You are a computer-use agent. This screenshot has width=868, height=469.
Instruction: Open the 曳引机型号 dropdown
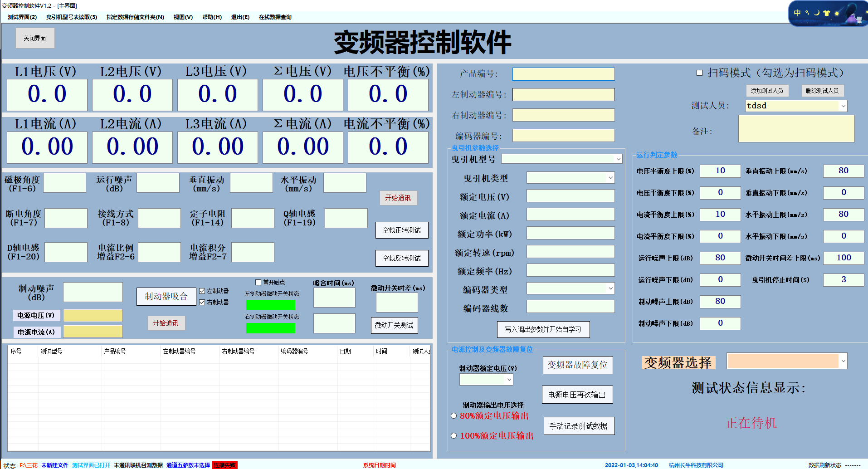619,159
